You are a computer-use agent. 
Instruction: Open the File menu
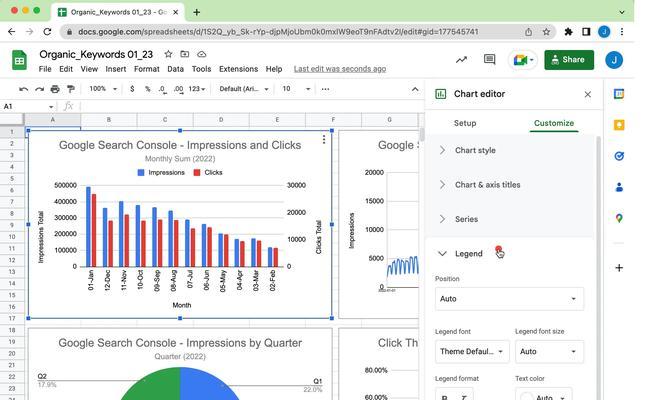tap(45, 69)
